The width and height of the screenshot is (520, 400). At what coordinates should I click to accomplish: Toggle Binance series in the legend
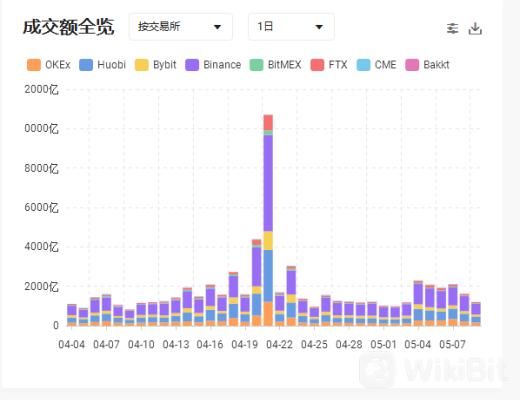pos(213,65)
